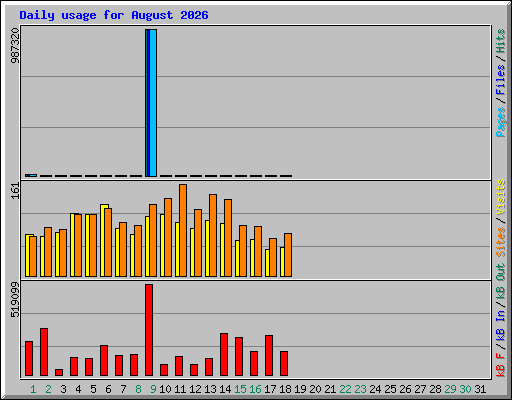Screen dimensions: 512x400
Task: Click day label 12 on the x-axis
Action: [x=195, y=389]
